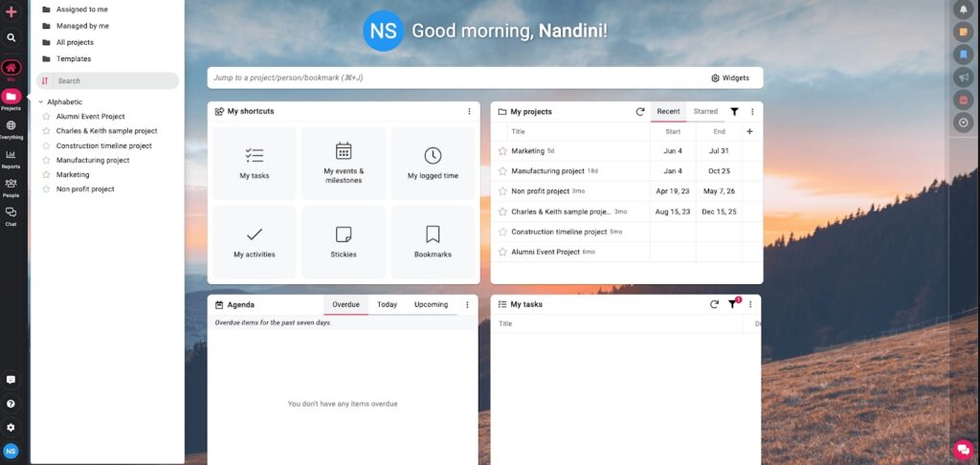
Task: Refresh the My projects widget
Action: [640, 112]
